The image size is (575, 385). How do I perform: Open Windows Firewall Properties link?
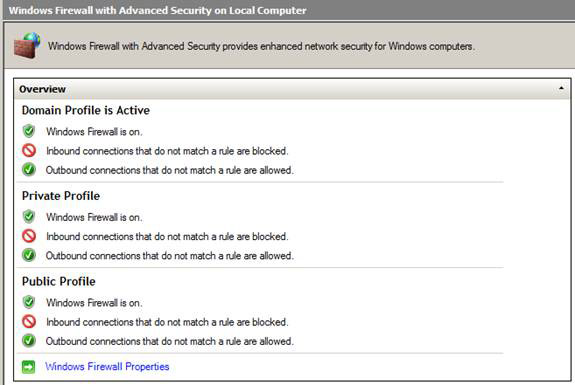[x=107, y=366]
